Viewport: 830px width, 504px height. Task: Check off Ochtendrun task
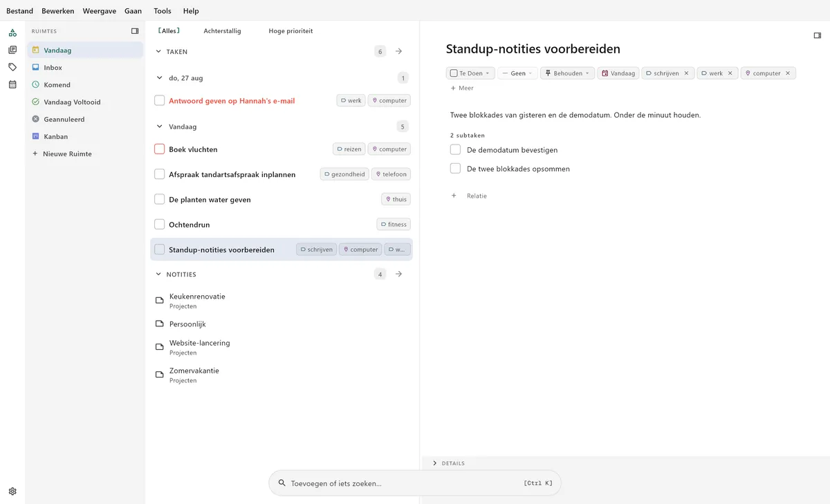[160, 224]
